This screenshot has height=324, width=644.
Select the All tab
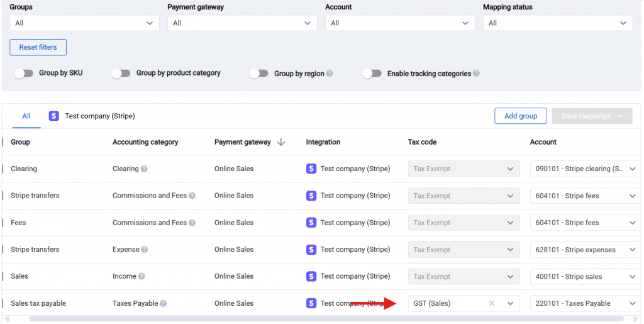pos(26,116)
